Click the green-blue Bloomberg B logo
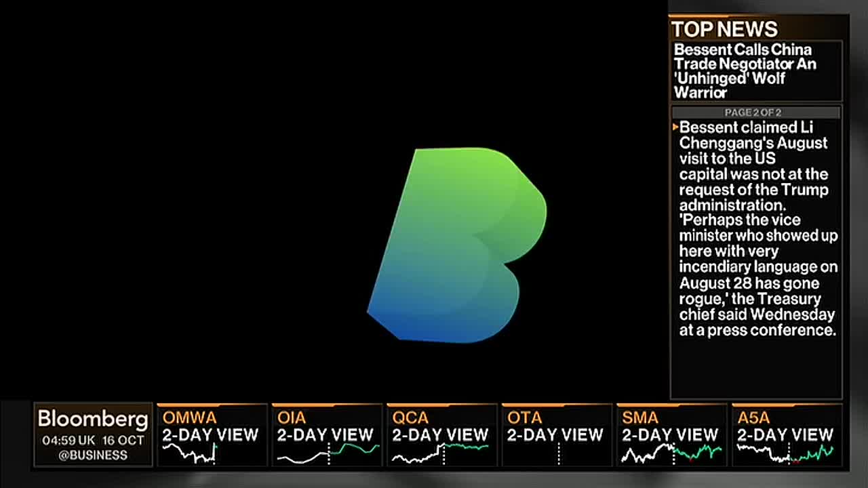The height and width of the screenshot is (488, 868). [x=458, y=245]
